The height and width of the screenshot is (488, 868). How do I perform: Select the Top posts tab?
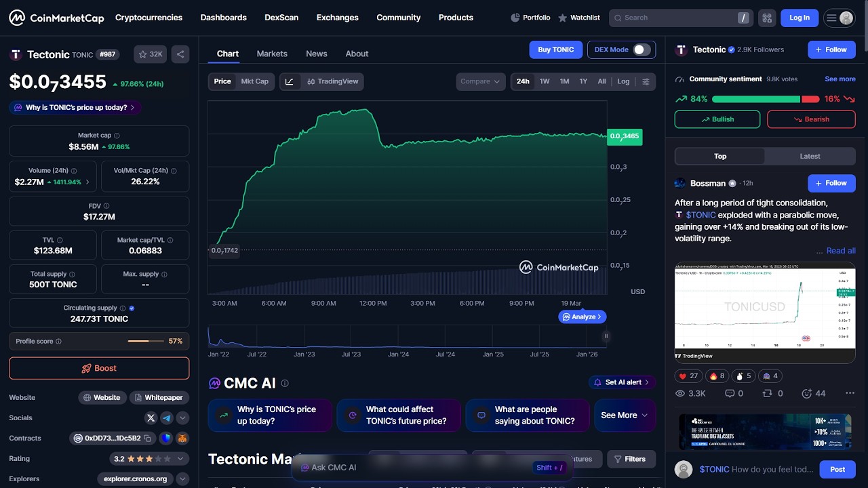click(720, 157)
